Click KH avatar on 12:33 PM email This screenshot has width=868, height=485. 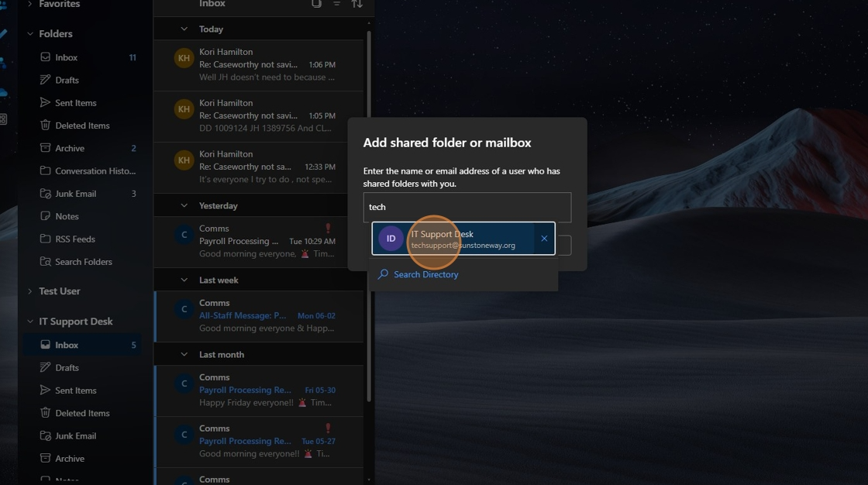click(x=184, y=160)
